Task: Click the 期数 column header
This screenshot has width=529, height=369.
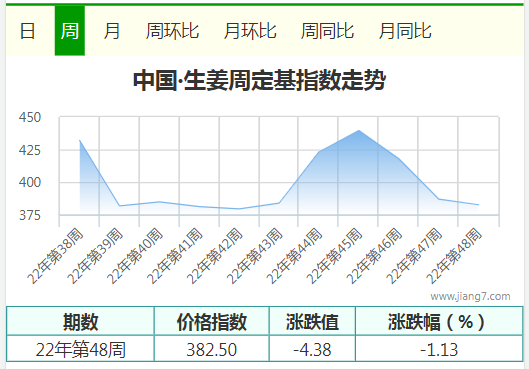Action: [80, 321]
